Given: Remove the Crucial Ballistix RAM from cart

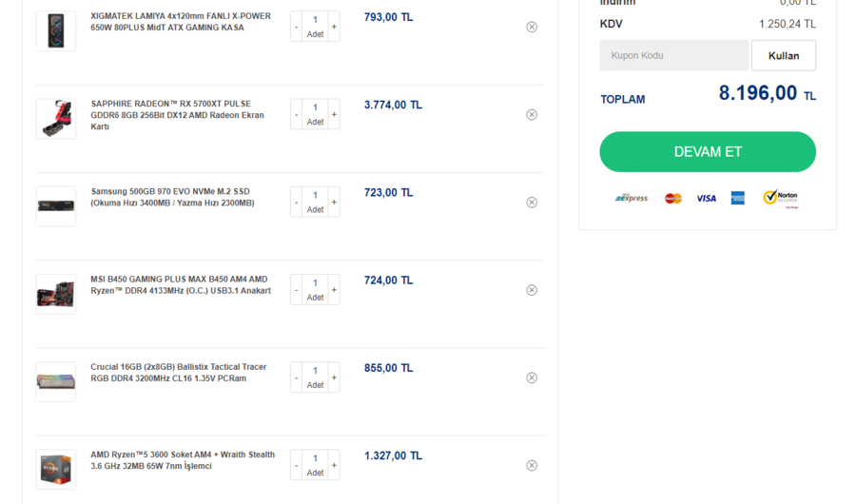Looking at the screenshot, I should (532, 378).
